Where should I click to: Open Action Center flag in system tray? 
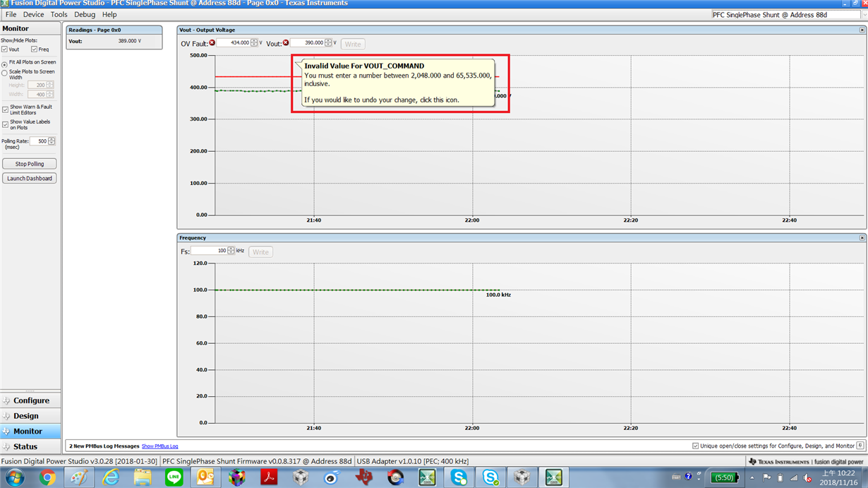point(766,478)
